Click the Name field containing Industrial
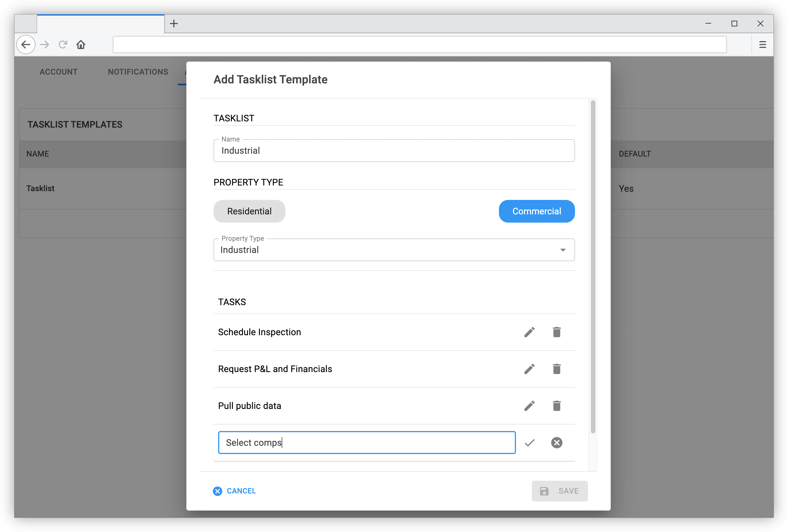Screen dimensions: 788x532 pyautogui.click(x=393, y=151)
